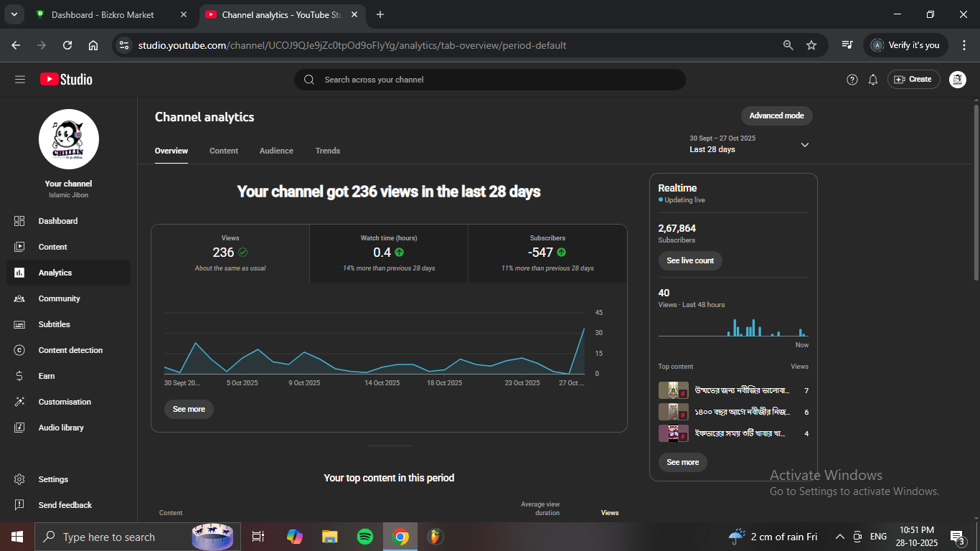Open Content detection in sidebar
This screenshot has height=551, width=980.
point(70,350)
